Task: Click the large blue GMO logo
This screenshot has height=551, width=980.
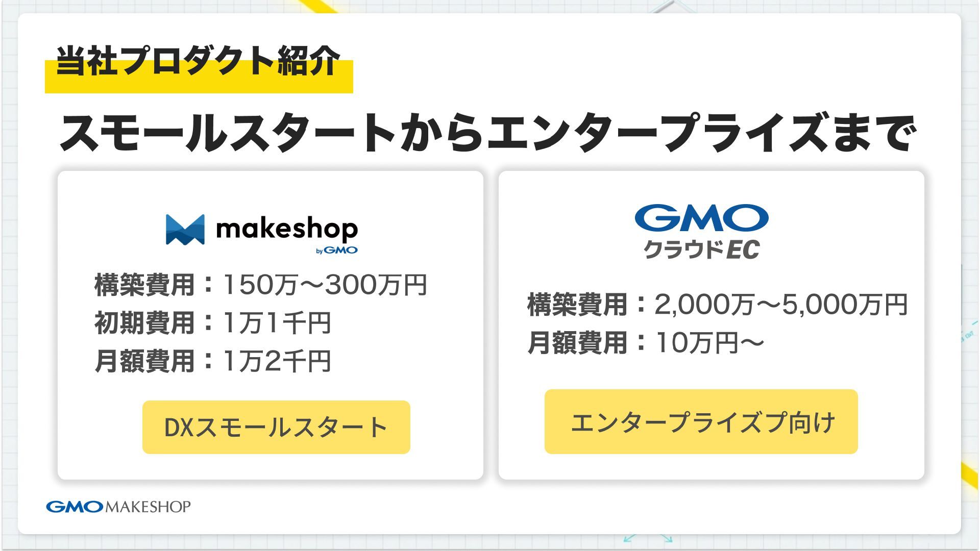Action: pyautogui.click(x=701, y=218)
